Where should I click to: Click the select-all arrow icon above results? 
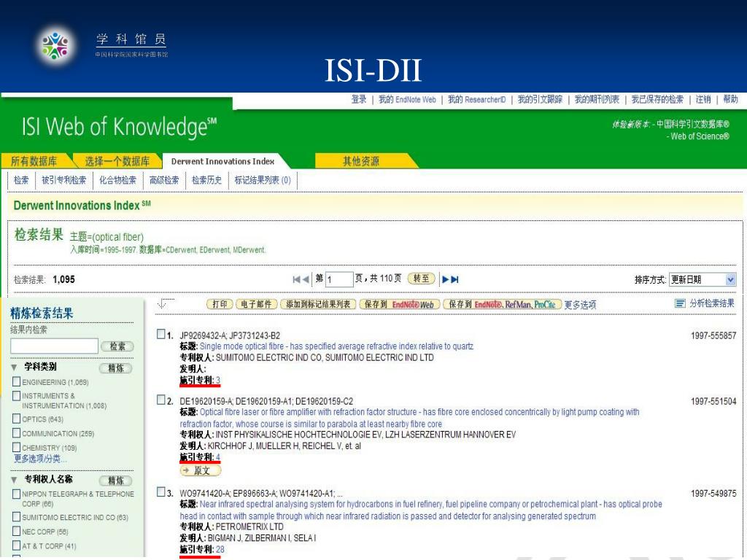(x=166, y=303)
